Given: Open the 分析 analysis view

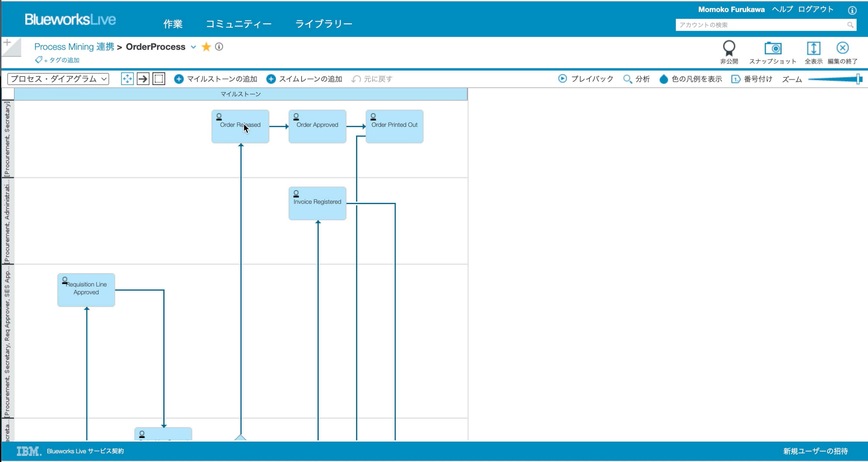Looking at the screenshot, I should (637, 79).
